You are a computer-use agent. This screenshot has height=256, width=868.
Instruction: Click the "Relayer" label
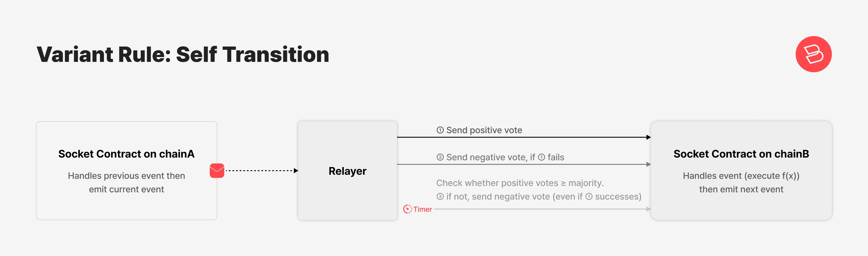point(347,171)
